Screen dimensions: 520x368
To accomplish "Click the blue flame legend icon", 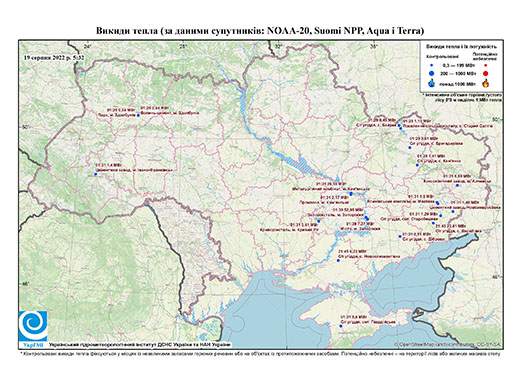I will 432,83.
